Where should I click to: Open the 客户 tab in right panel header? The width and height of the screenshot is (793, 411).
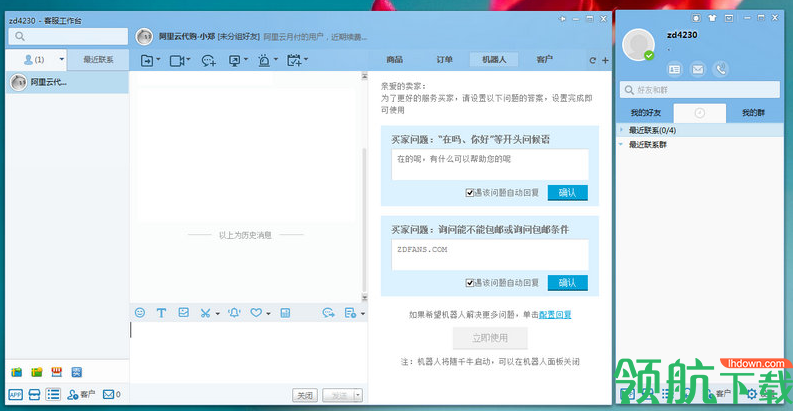pyautogui.click(x=544, y=60)
